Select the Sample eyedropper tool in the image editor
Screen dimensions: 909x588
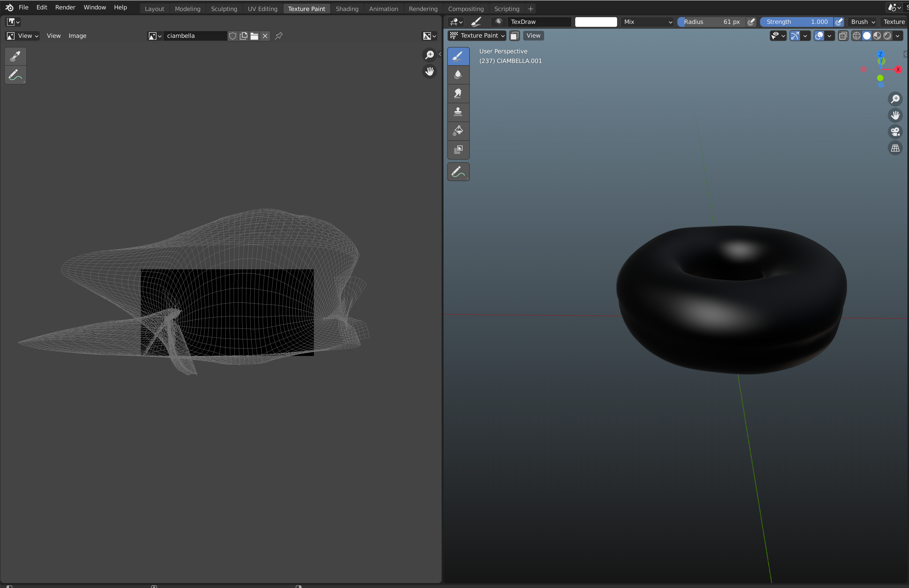click(16, 56)
